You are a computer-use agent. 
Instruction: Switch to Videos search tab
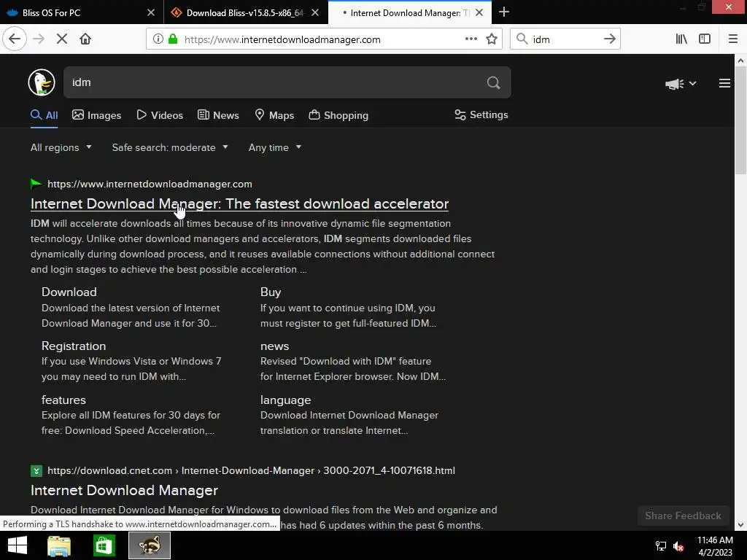(160, 115)
